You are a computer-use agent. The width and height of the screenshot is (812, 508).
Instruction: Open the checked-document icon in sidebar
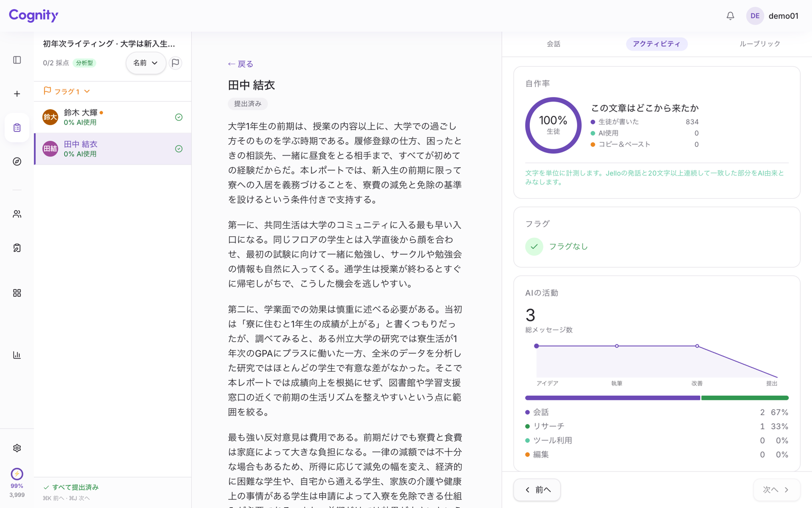click(x=17, y=248)
